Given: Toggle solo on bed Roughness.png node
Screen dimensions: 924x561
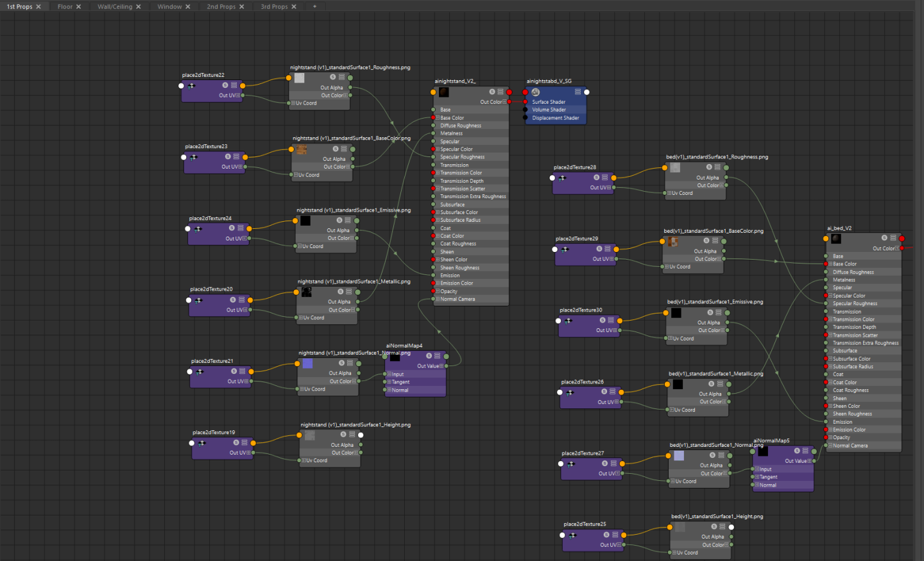Looking at the screenshot, I should 709,167.
